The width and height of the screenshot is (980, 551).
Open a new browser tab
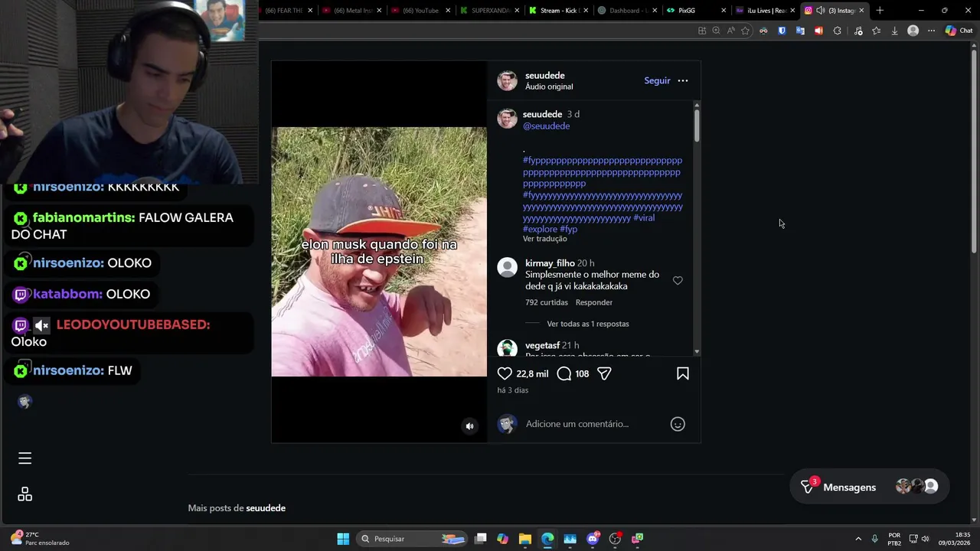pos(880,10)
